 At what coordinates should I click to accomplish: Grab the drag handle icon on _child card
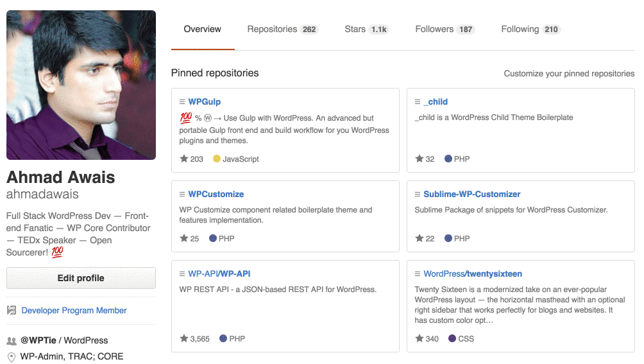click(418, 102)
